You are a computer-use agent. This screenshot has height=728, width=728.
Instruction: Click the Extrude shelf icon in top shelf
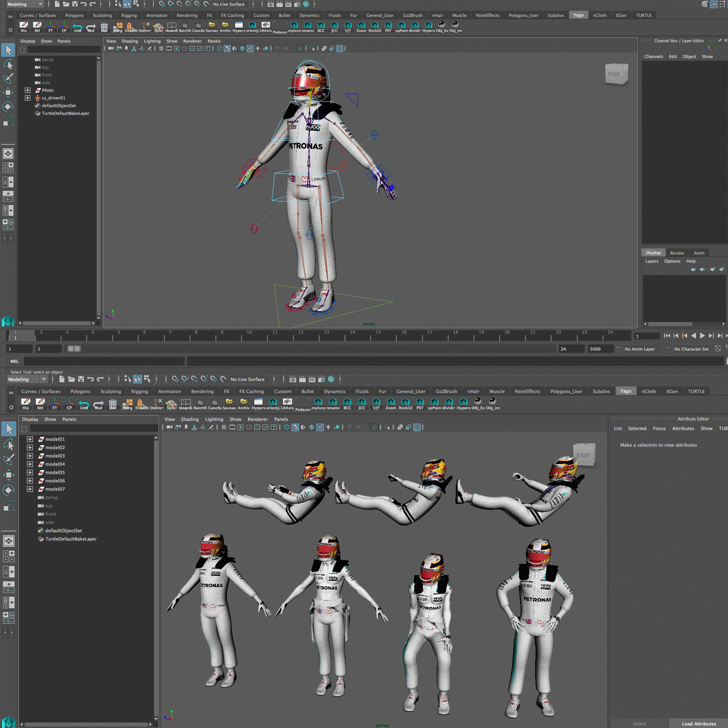130,26
